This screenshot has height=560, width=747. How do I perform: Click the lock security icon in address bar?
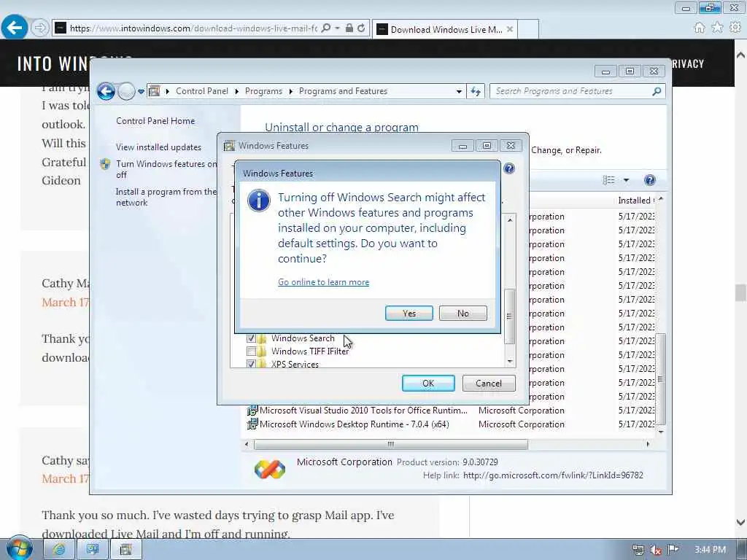pyautogui.click(x=349, y=28)
